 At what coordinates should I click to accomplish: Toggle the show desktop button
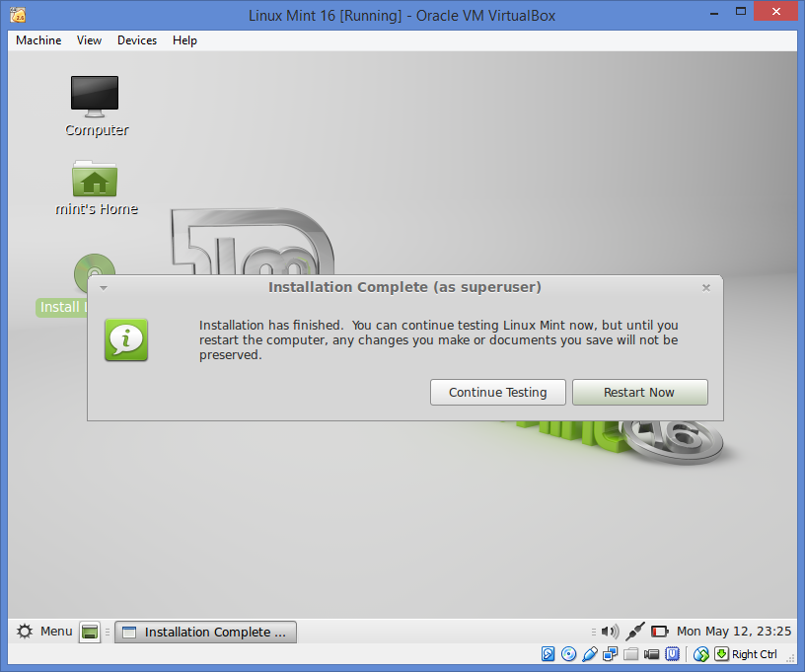point(89,632)
